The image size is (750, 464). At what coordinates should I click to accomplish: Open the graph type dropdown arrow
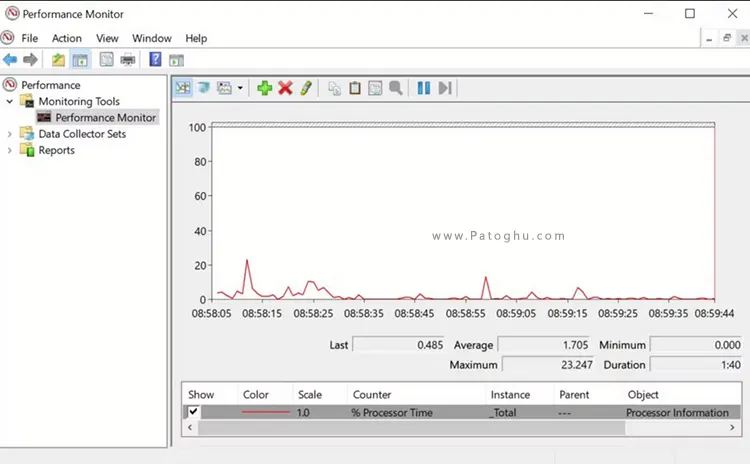(240, 88)
